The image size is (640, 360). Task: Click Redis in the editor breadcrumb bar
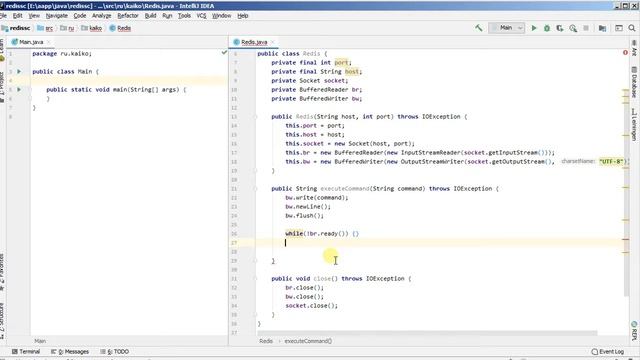pyautogui.click(x=266, y=341)
